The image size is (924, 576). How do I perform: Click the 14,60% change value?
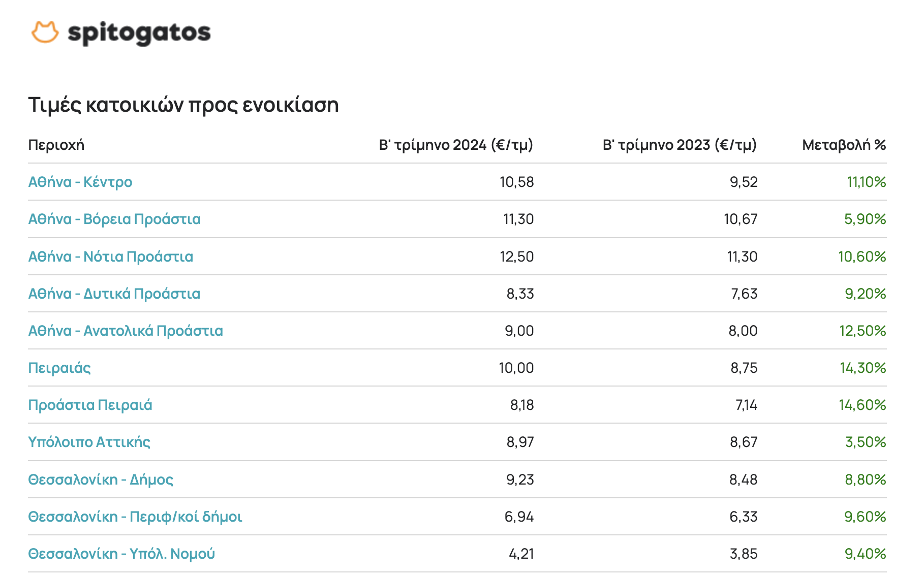pos(862,405)
